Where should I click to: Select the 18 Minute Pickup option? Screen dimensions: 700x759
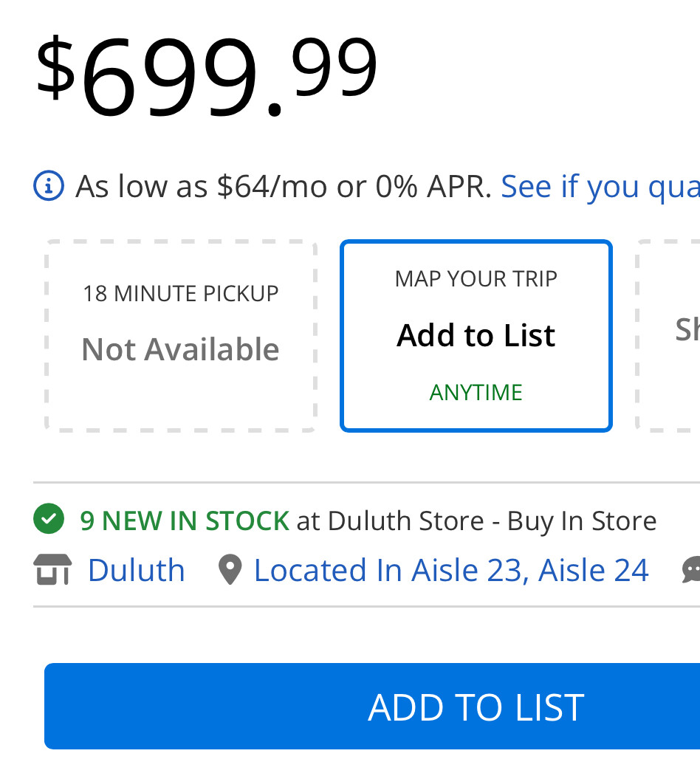click(x=181, y=335)
